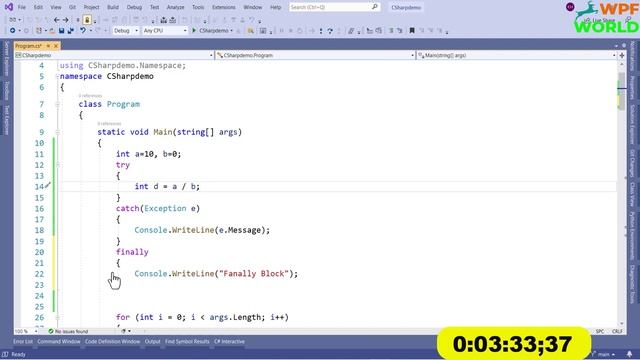
Task: Click the pencil quick action on line 14
Action: [48, 185]
